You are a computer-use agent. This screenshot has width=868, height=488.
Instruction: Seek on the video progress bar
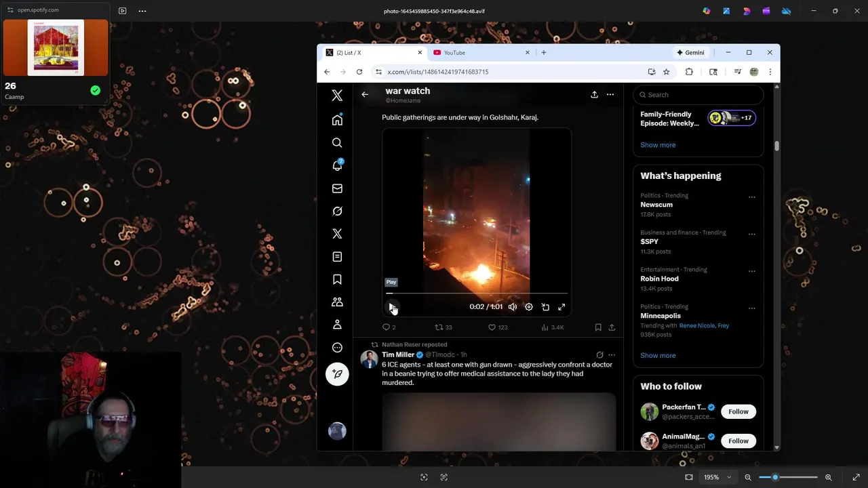pyautogui.click(x=477, y=293)
